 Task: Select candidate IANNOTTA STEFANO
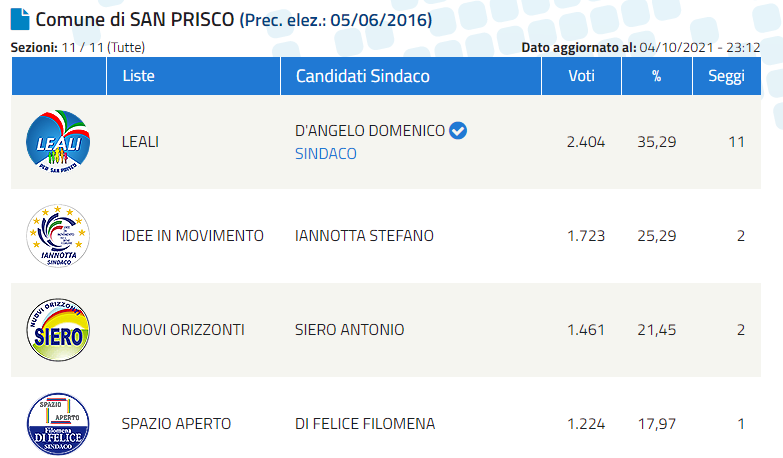[x=365, y=236]
